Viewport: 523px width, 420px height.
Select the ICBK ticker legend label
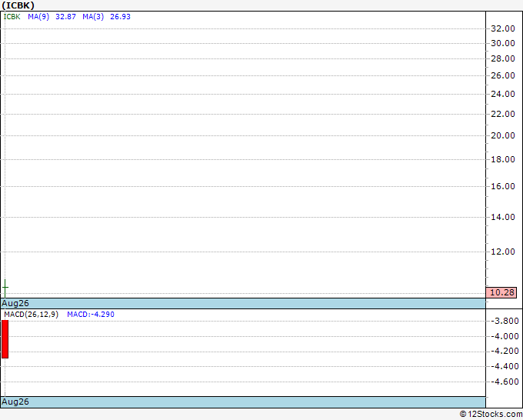click(x=12, y=17)
